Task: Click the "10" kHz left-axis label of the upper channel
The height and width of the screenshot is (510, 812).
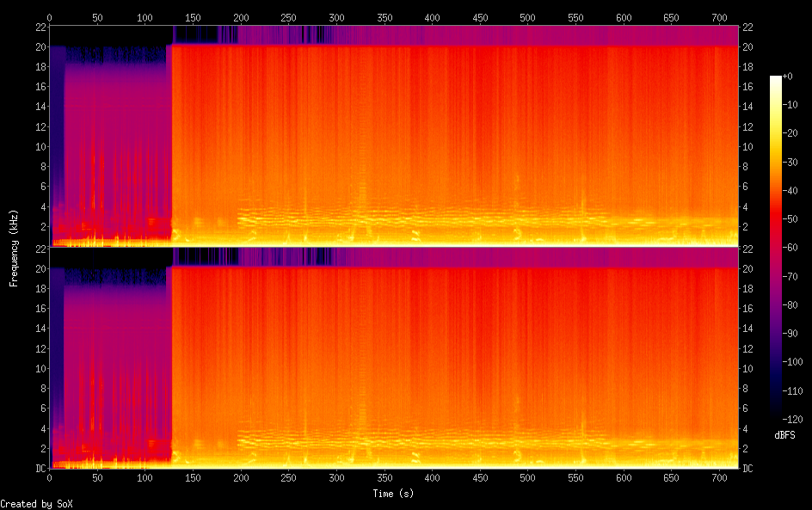Action: [40, 146]
